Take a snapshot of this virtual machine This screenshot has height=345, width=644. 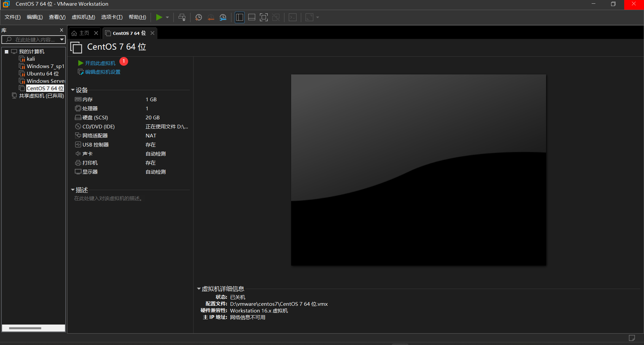[199, 17]
